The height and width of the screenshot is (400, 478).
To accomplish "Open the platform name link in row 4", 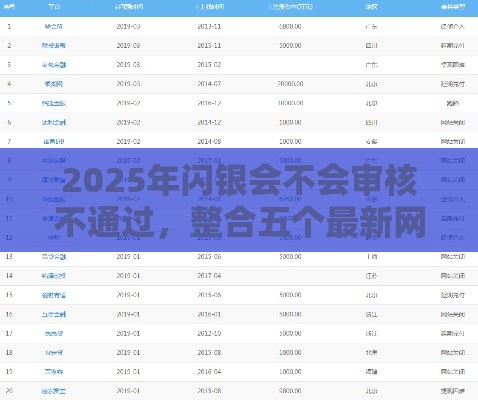I will 54,84.
